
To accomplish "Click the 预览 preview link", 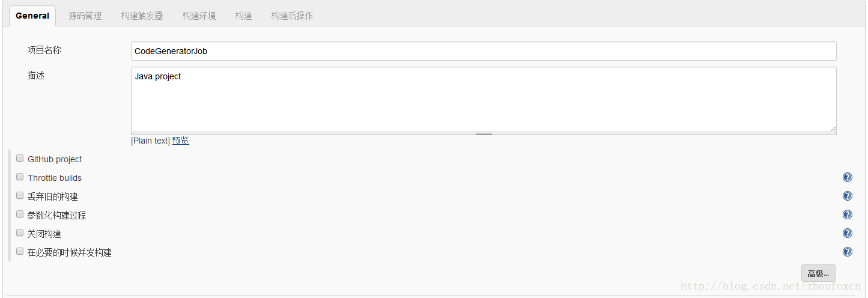I will click(181, 141).
